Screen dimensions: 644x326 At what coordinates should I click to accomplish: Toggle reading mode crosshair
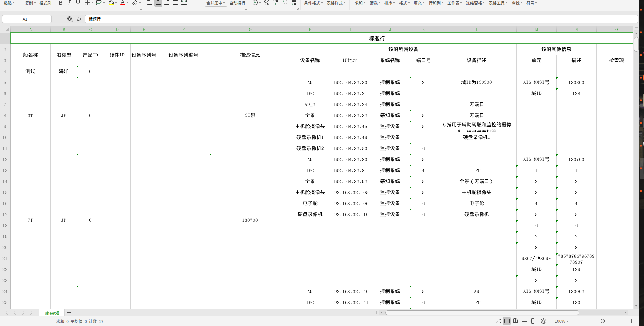[x=532, y=321]
